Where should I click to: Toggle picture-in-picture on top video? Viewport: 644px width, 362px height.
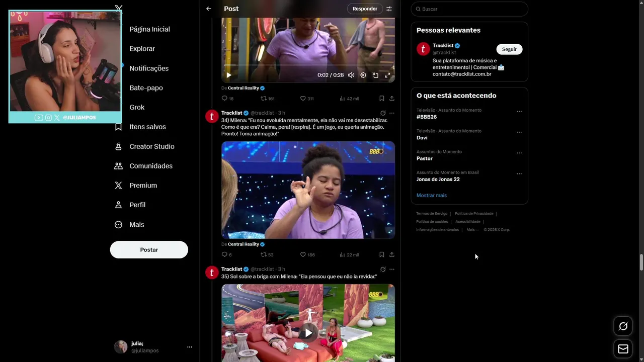tap(375, 75)
